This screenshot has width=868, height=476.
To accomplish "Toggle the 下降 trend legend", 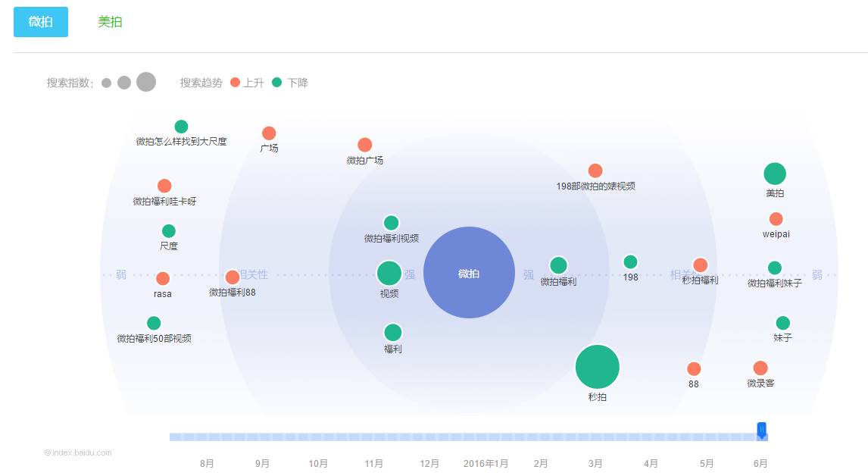I will click(x=291, y=83).
